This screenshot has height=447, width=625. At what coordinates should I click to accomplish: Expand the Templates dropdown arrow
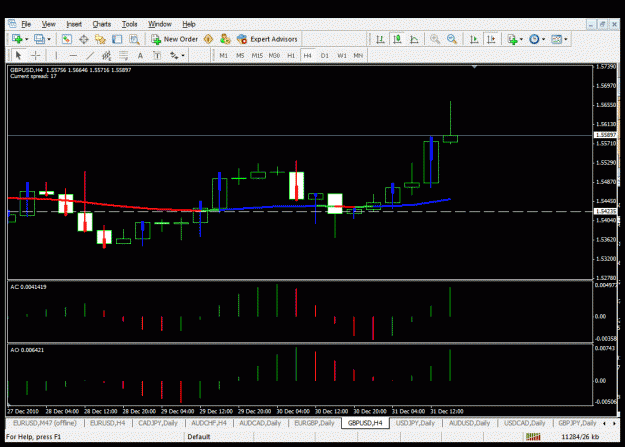(x=566, y=39)
